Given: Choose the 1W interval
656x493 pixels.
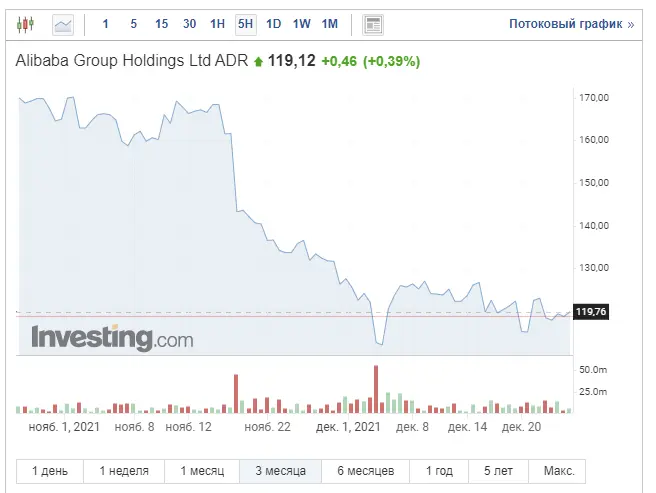Looking at the screenshot, I should (302, 24).
